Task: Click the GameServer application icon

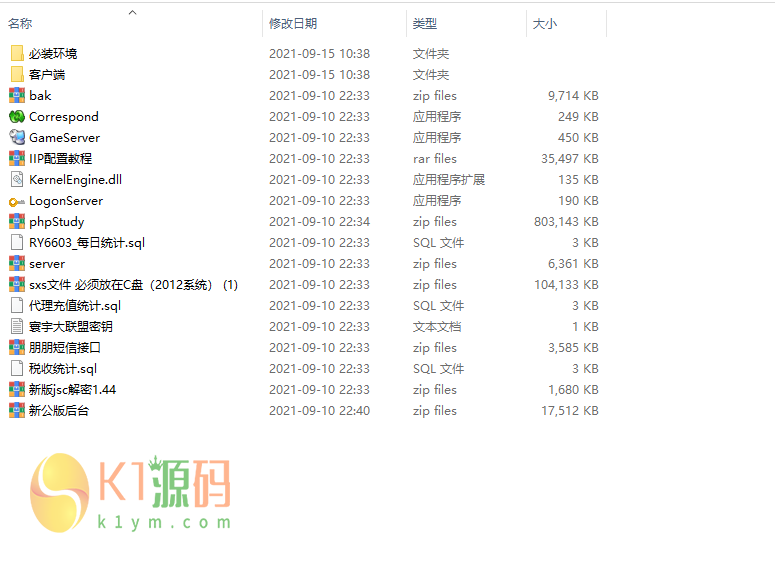Action: pyautogui.click(x=17, y=137)
